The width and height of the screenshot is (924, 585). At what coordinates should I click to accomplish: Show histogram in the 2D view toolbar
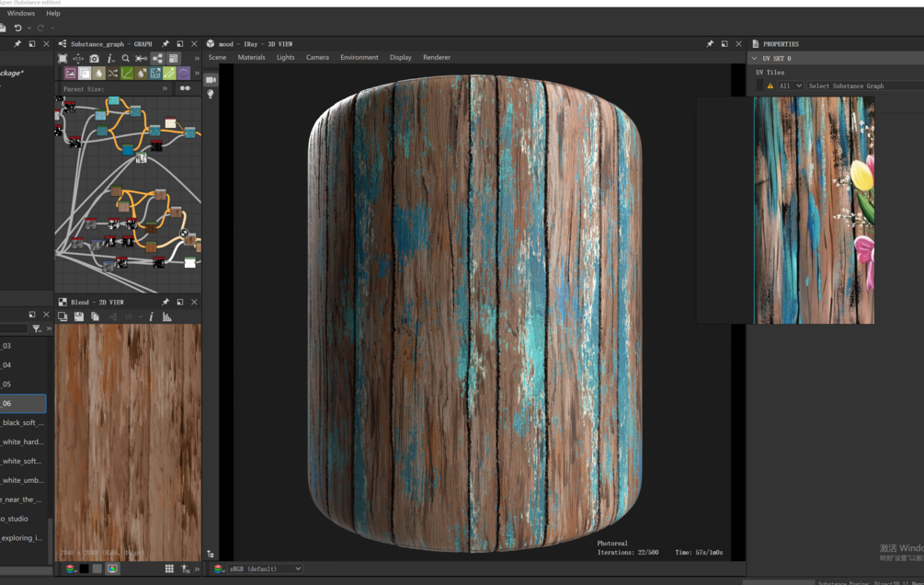pyautogui.click(x=167, y=317)
